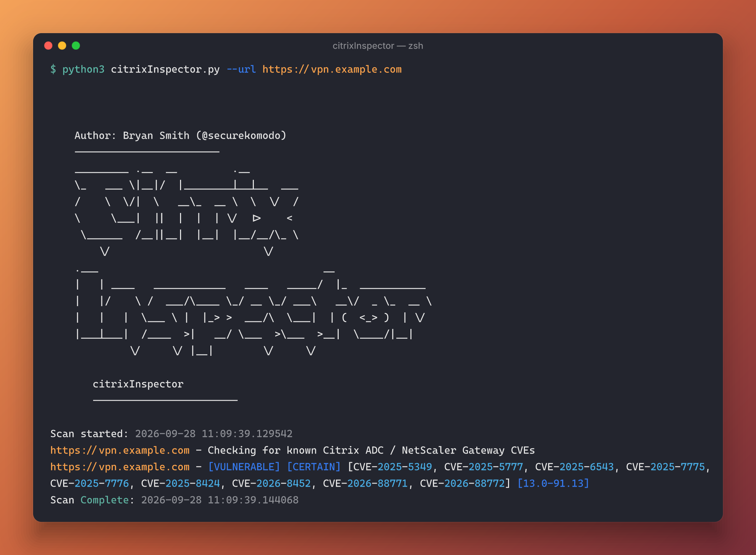Click the Scan Complete timestamp 11:09:39.144068

coord(220,500)
